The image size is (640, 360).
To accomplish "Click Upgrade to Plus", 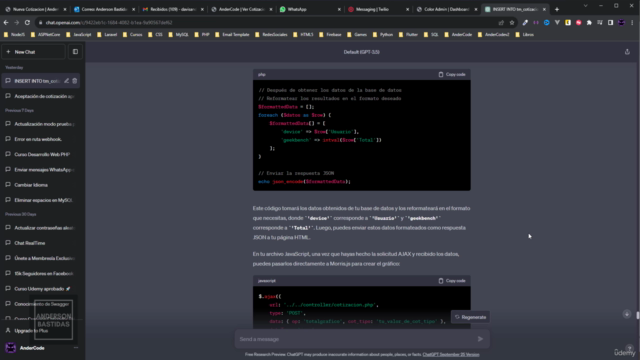I will [31, 331].
